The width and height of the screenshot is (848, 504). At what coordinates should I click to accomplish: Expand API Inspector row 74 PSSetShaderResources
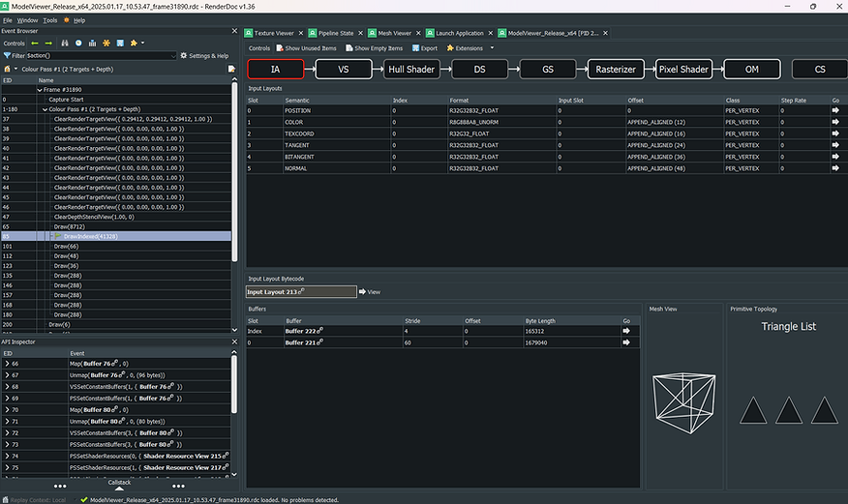point(7,456)
